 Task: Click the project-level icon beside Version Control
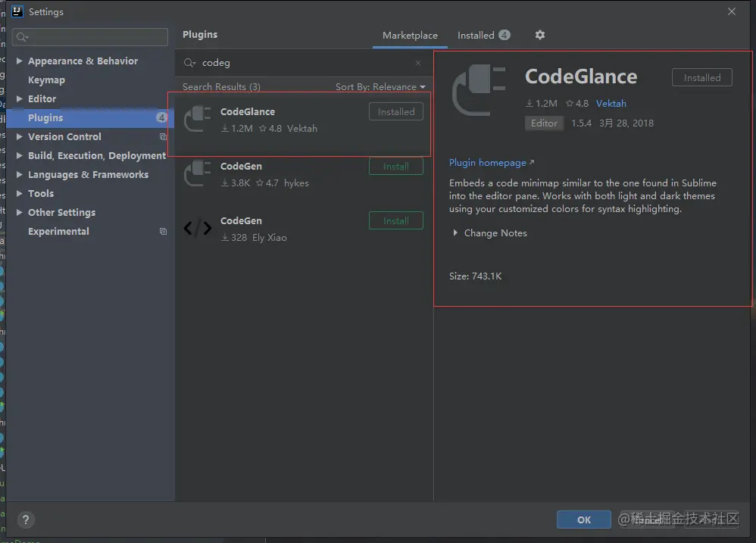(163, 137)
